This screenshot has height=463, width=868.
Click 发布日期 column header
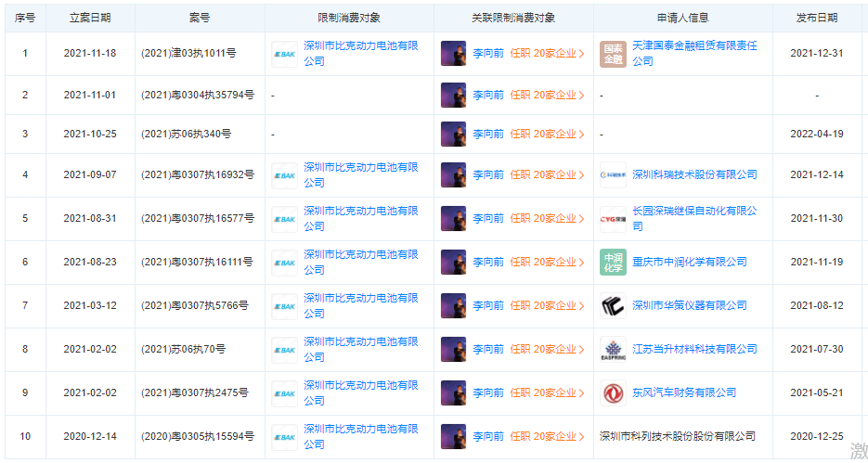click(x=817, y=18)
